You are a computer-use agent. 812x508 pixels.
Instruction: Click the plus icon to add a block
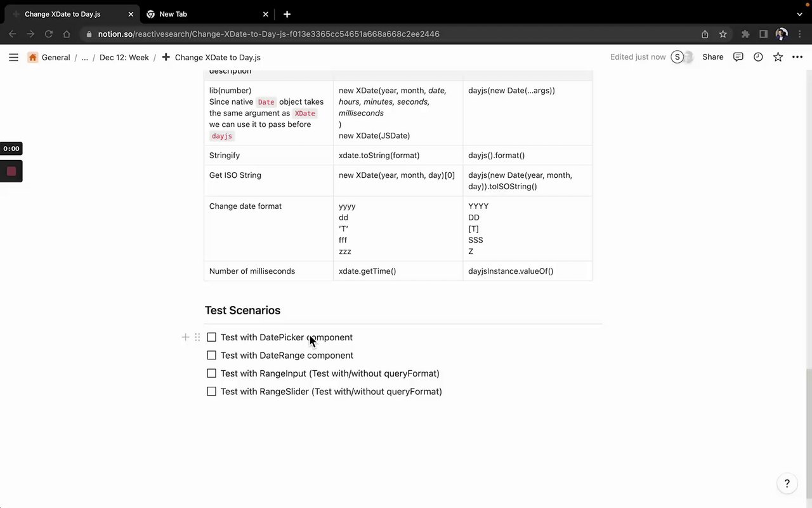coord(185,337)
